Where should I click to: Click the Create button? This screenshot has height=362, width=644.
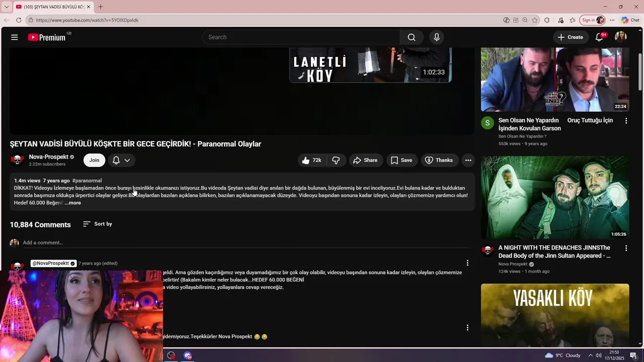571,37
